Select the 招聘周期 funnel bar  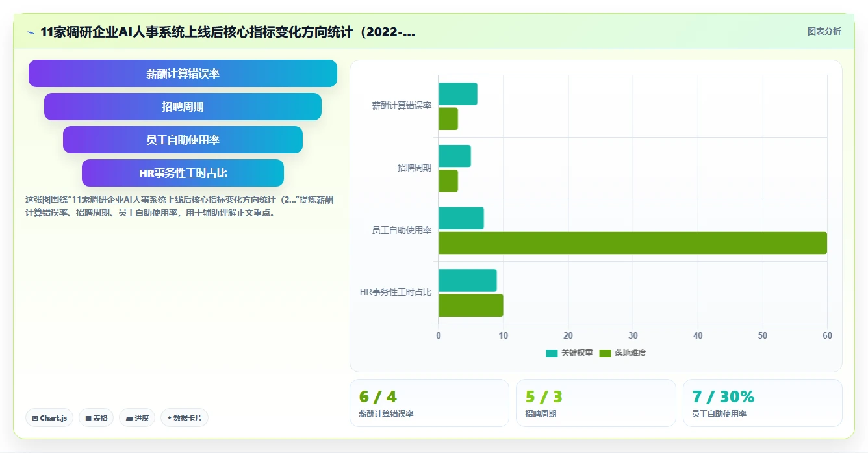click(183, 107)
